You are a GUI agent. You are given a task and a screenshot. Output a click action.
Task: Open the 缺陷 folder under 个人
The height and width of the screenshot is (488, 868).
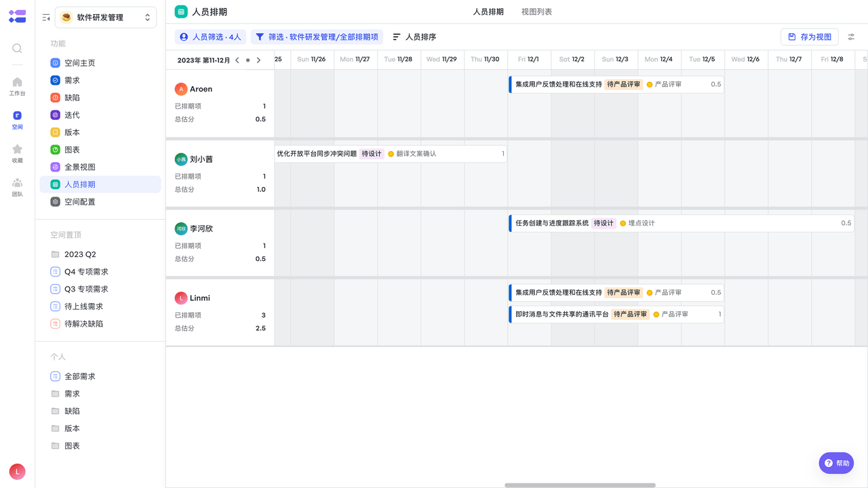pyautogui.click(x=100, y=411)
